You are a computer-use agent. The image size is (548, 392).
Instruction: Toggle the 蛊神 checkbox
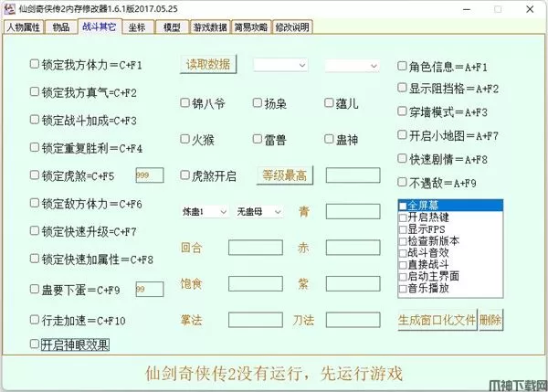[329, 139]
